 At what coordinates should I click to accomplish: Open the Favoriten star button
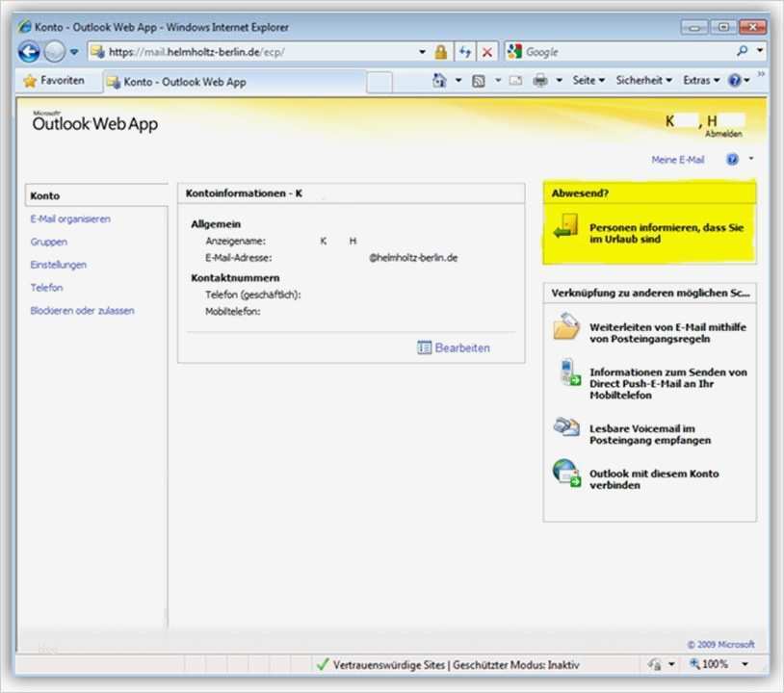click(x=55, y=81)
